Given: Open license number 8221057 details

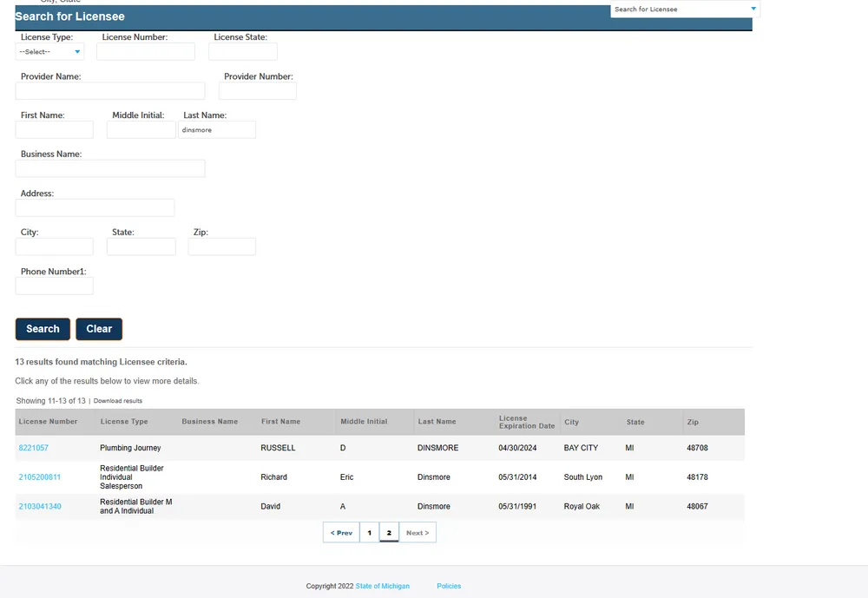Looking at the screenshot, I should pyautogui.click(x=34, y=448).
